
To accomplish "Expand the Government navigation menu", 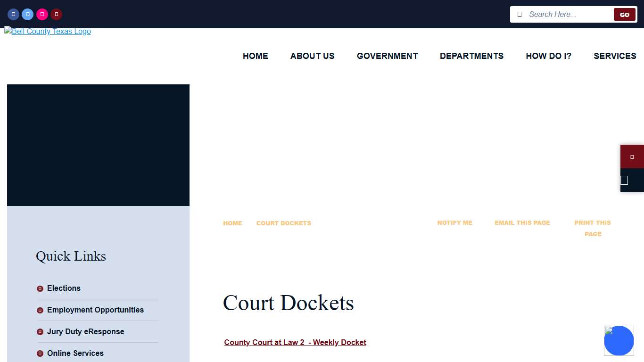I will coord(387,56).
